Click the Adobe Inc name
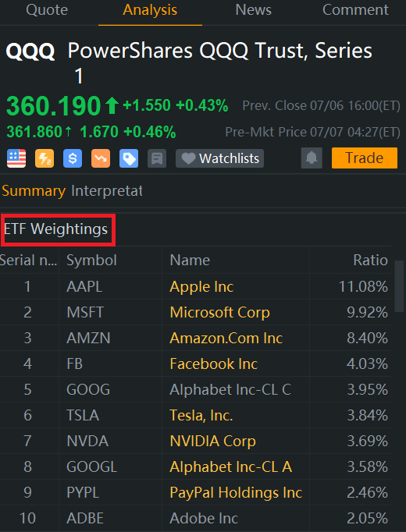The image size is (406, 532). (204, 519)
